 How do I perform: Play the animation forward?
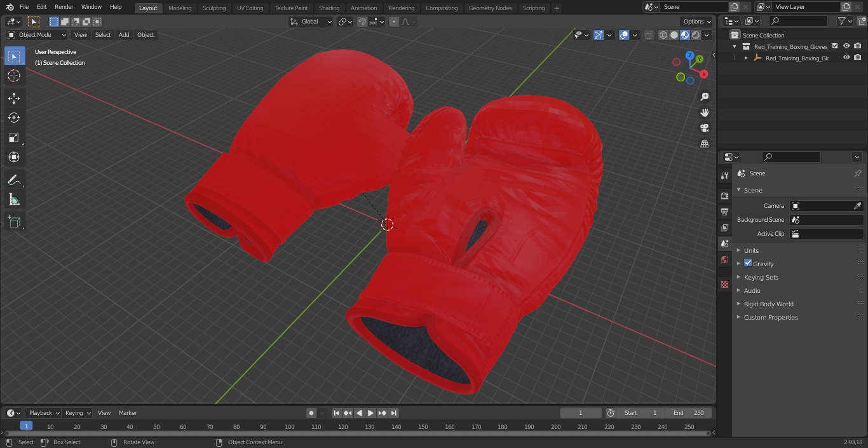(370, 413)
